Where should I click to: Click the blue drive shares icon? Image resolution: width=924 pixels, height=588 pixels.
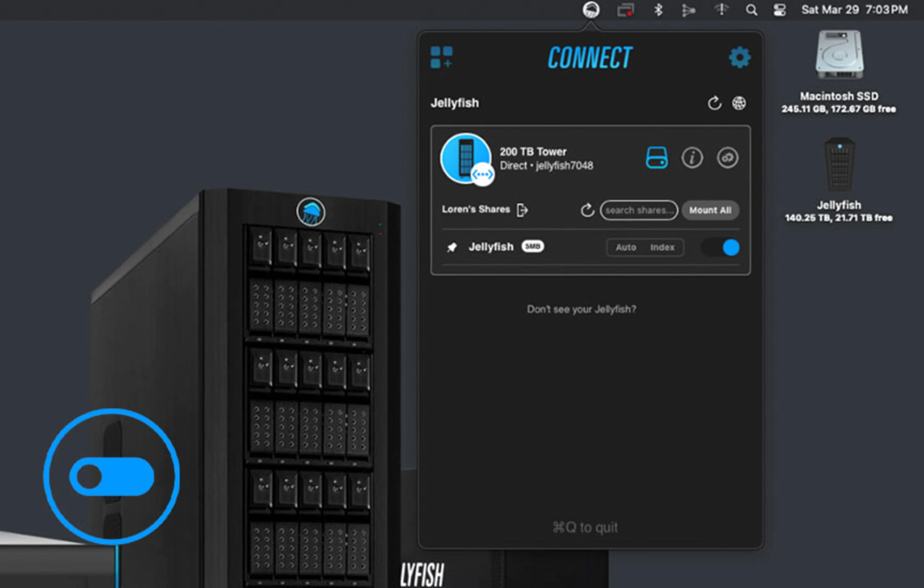[x=657, y=158]
